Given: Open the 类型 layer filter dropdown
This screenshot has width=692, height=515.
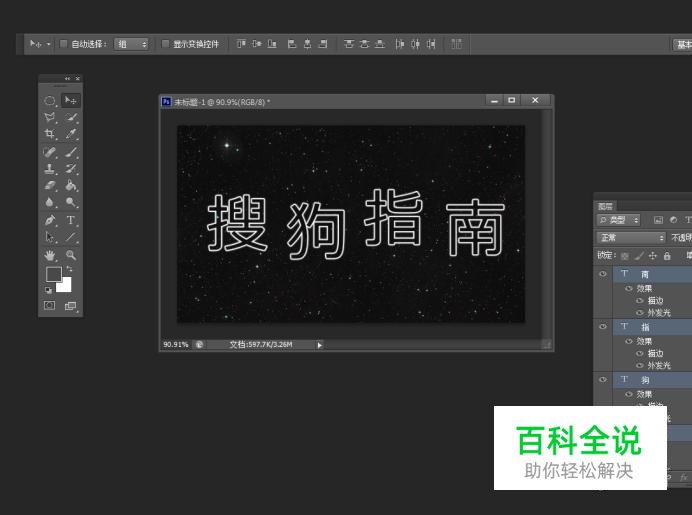Looking at the screenshot, I should pos(618,220).
